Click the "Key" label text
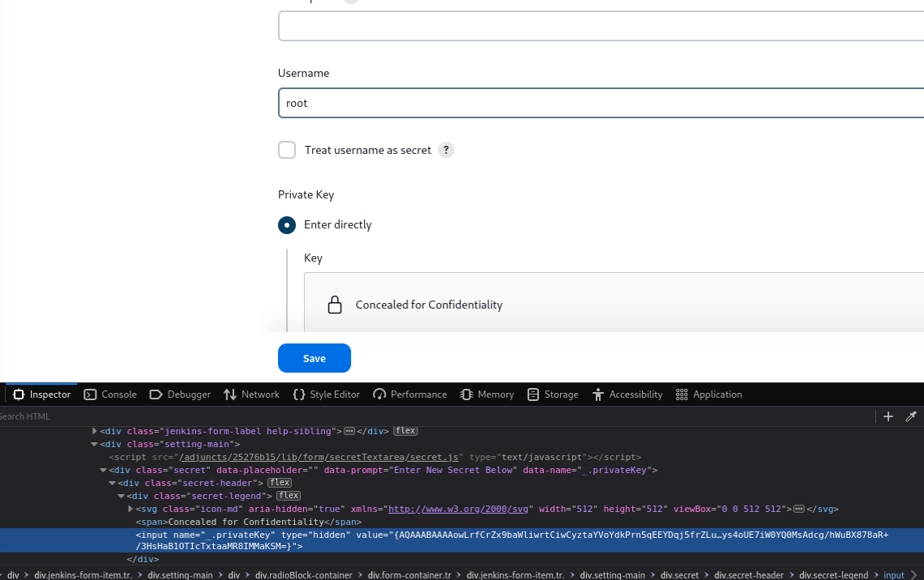This screenshot has height=580, width=924. [313, 258]
